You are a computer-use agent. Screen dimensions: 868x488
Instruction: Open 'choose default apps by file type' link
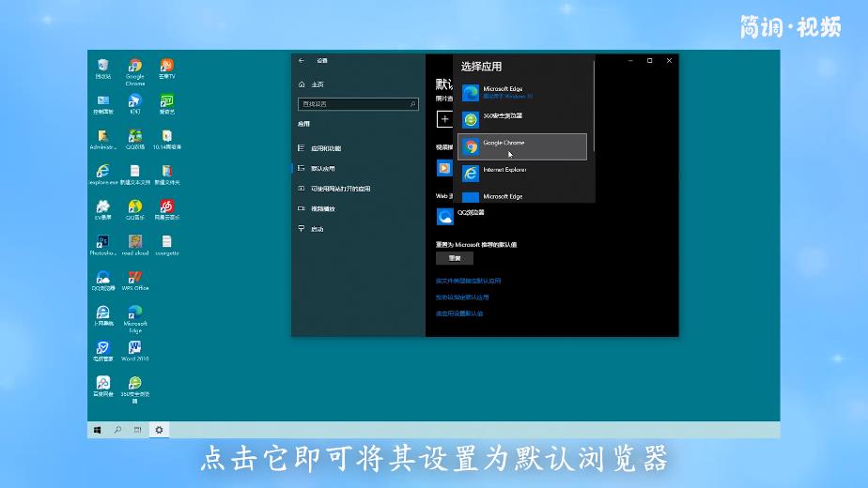pos(468,281)
